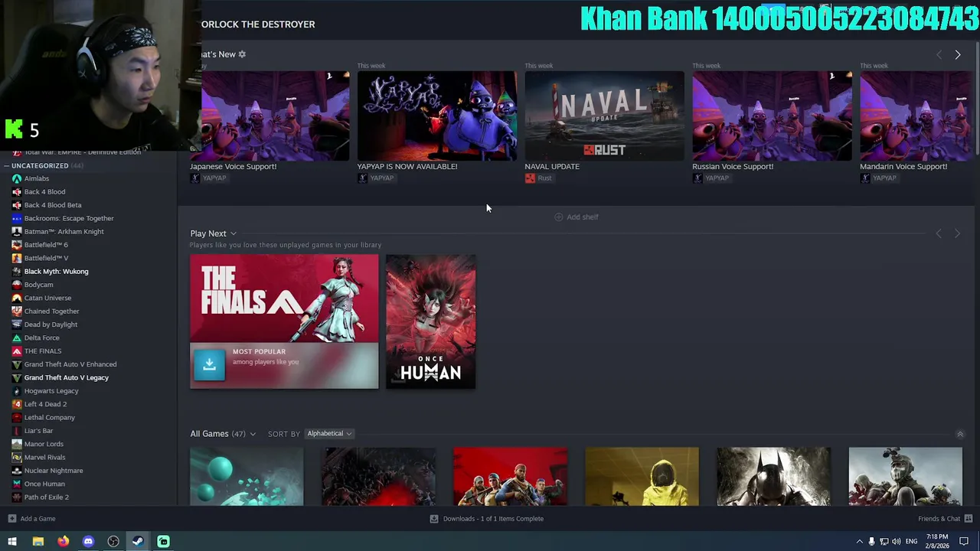The image size is (980, 551).
Task: Click the Marvel Rivals icon in sidebar
Action: pos(17,457)
